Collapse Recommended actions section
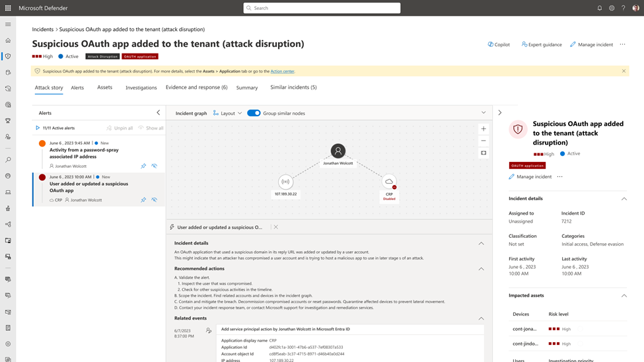This screenshot has width=644, height=362. click(481, 269)
